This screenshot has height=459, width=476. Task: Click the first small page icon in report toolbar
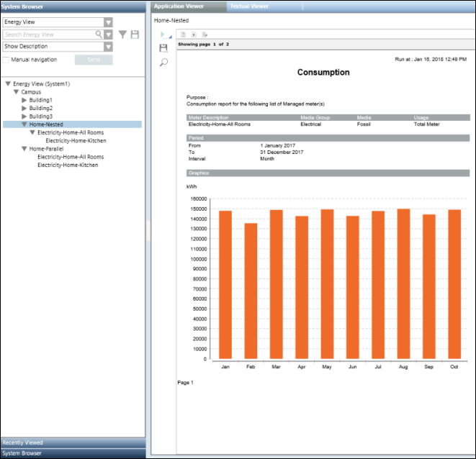[x=184, y=35]
